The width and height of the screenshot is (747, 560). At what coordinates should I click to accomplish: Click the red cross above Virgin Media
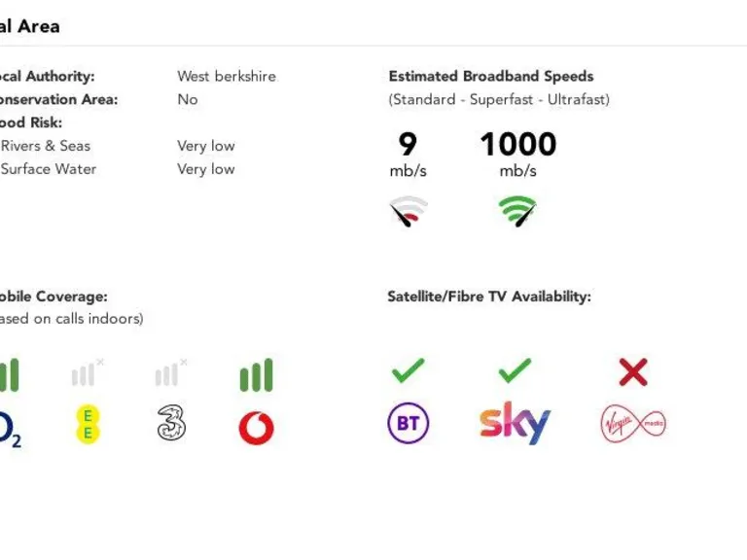point(633,371)
